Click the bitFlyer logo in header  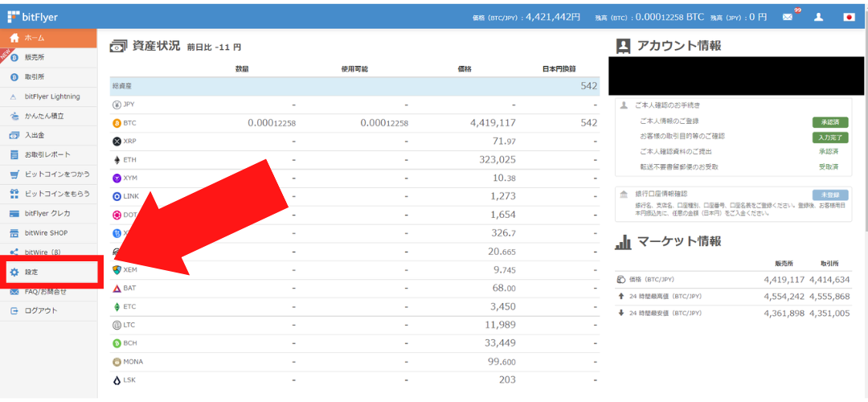tap(33, 16)
